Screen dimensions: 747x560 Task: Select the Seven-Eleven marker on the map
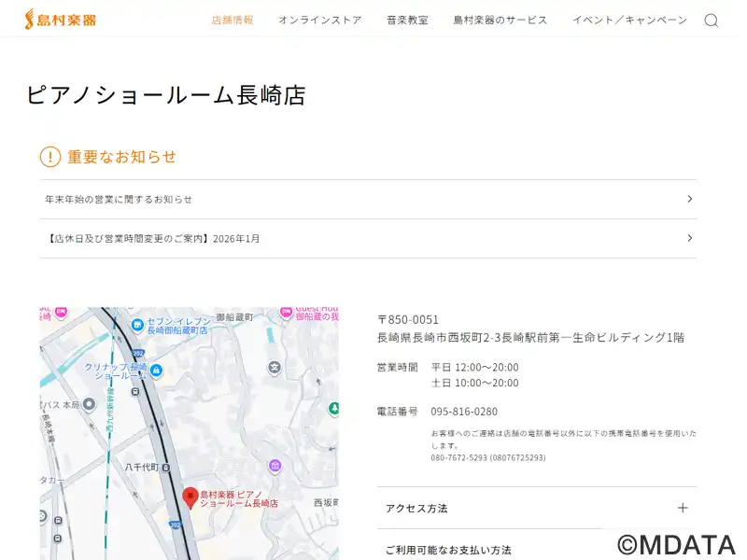pos(137,326)
